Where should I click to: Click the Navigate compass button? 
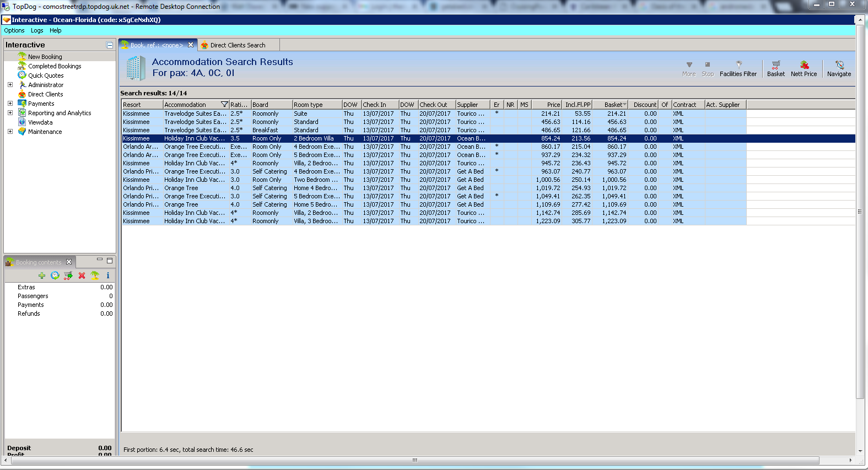point(839,69)
